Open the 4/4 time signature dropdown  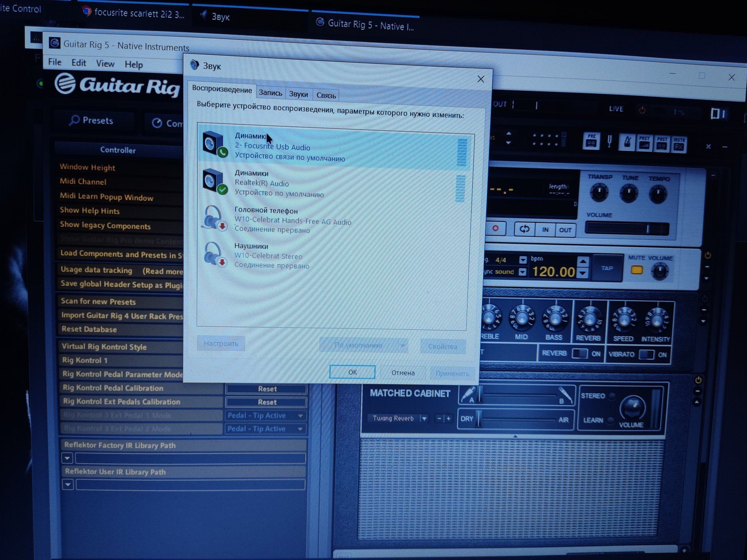pyautogui.click(x=523, y=260)
